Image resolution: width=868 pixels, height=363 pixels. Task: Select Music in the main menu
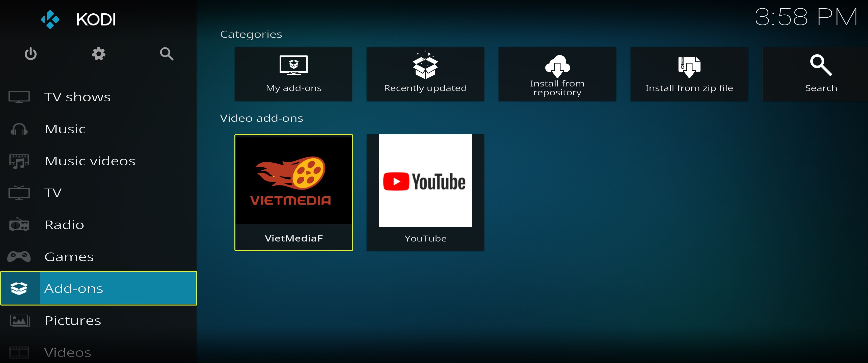(98, 129)
